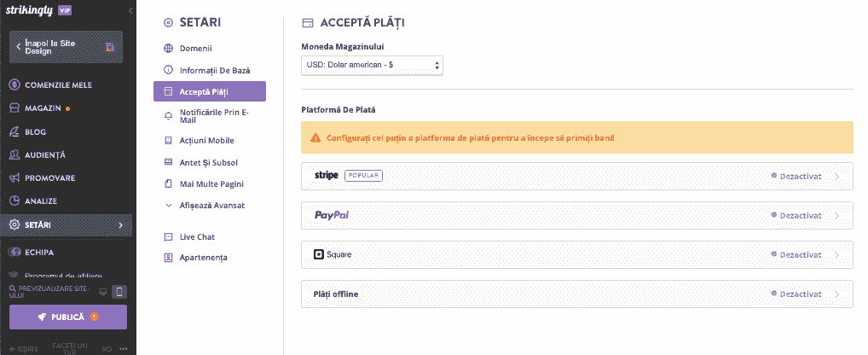Open Moneda Magazinului currency dropdown
Viewport: 868px width, 355px height.
coord(372,65)
